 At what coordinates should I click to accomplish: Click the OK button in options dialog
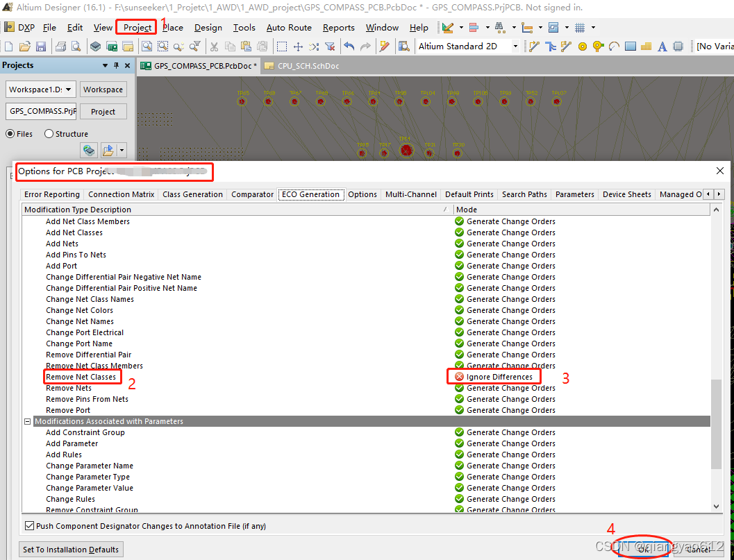pos(644,550)
